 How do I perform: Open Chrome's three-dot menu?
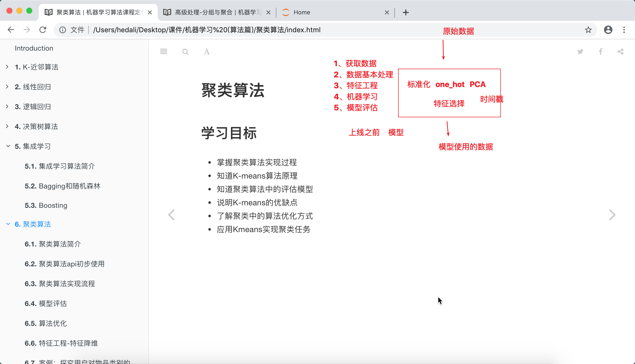[x=624, y=30]
